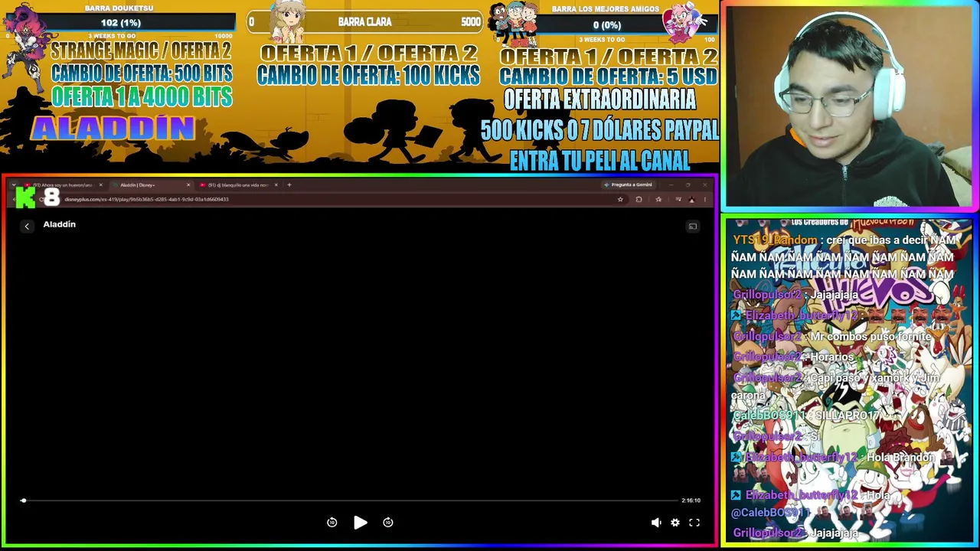Open a new browser tab
980x551 pixels.
click(289, 184)
